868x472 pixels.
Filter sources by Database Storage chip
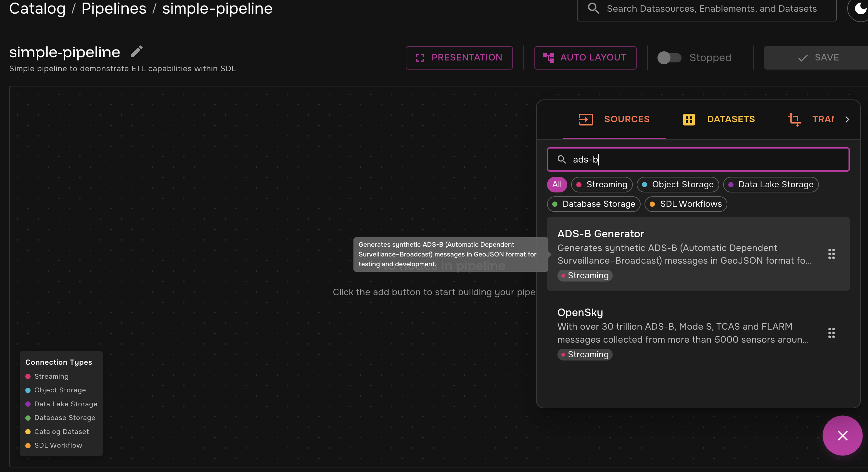point(594,204)
